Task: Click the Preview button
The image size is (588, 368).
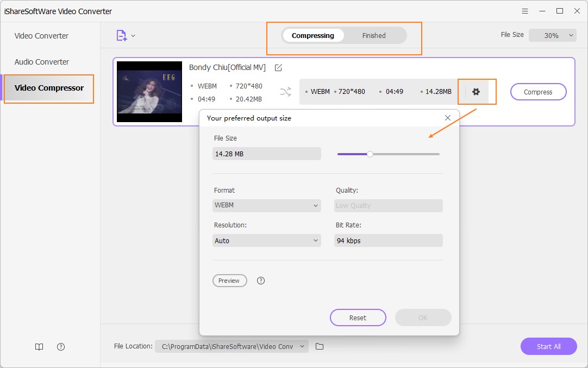Action: pos(229,281)
